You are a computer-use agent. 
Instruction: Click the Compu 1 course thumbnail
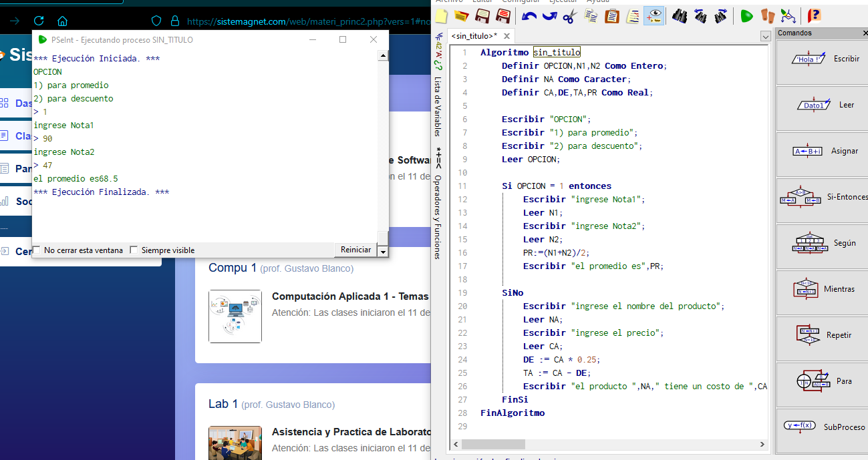[x=235, y=316]
